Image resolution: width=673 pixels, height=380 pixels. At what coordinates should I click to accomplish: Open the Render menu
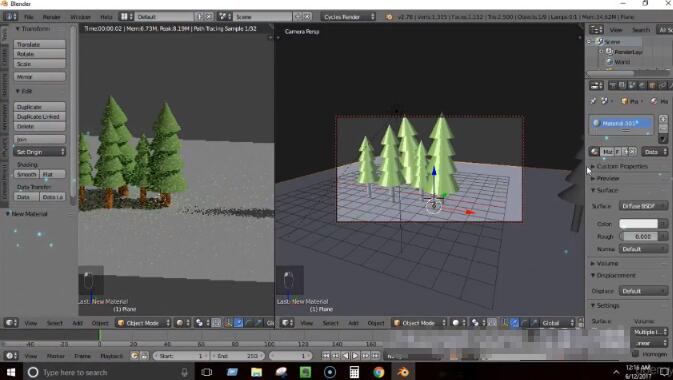click(x=51, y=17)
